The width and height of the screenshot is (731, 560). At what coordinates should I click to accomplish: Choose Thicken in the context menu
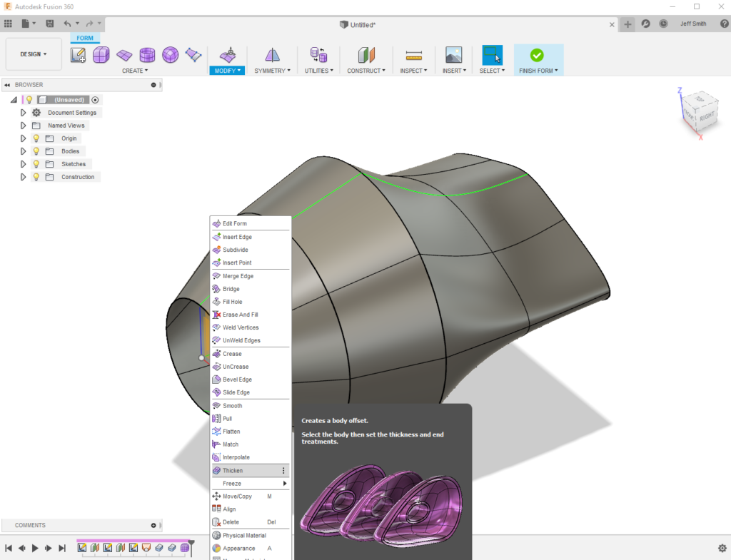coord(233,471)
